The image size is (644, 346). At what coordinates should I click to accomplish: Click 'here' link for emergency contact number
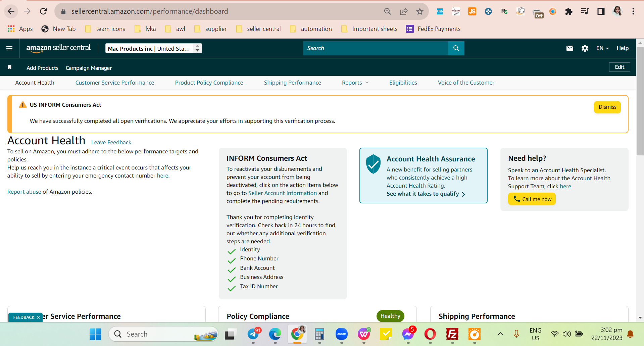(x=162, y=176)
